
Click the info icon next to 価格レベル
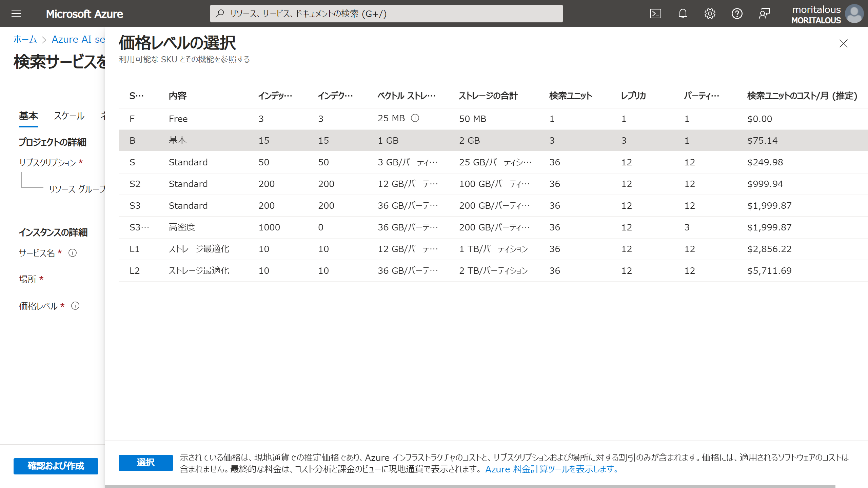[x=75, y=306]
